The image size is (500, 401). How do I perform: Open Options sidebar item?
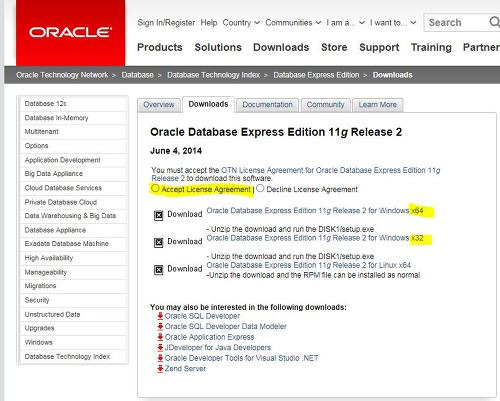74,146
